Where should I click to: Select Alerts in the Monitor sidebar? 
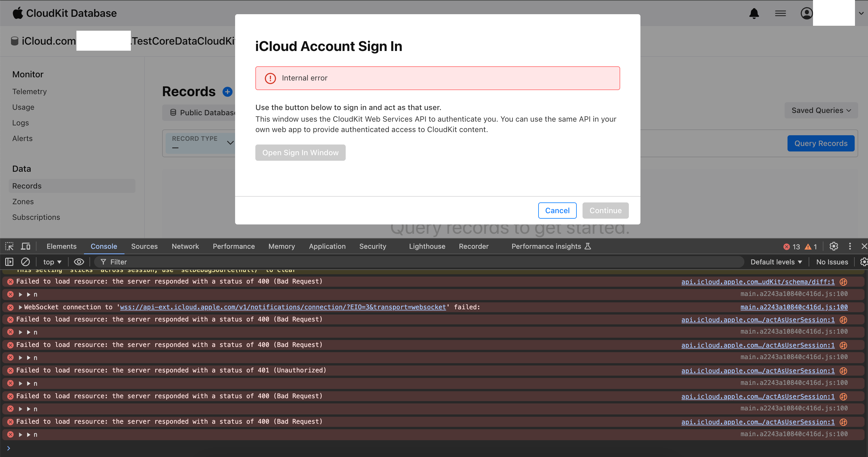point(22,138)
